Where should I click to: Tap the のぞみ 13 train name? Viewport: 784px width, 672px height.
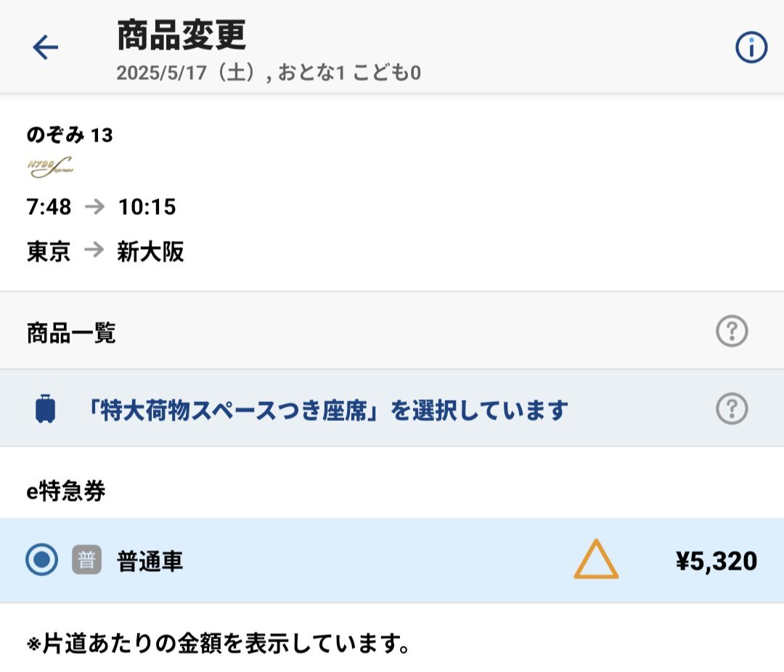tap(70, 135)
